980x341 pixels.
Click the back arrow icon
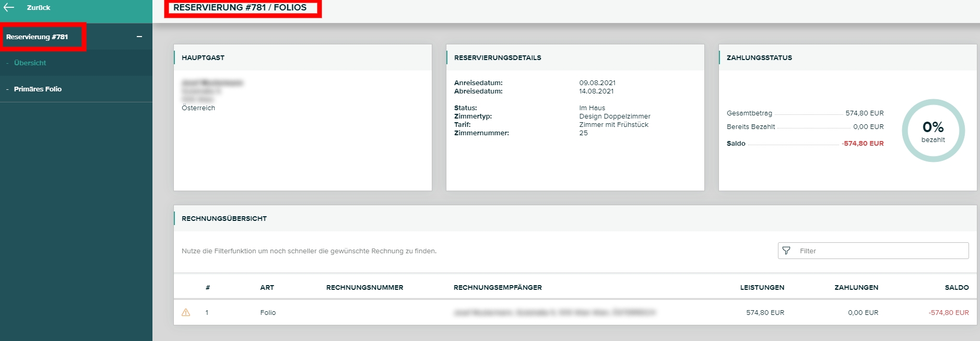point(9,7)
